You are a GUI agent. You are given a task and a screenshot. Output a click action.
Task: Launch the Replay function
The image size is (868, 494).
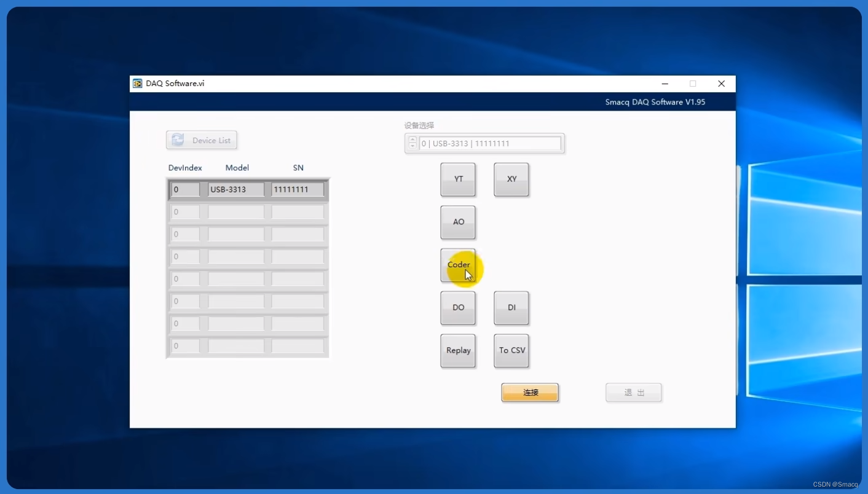[458, 351]
